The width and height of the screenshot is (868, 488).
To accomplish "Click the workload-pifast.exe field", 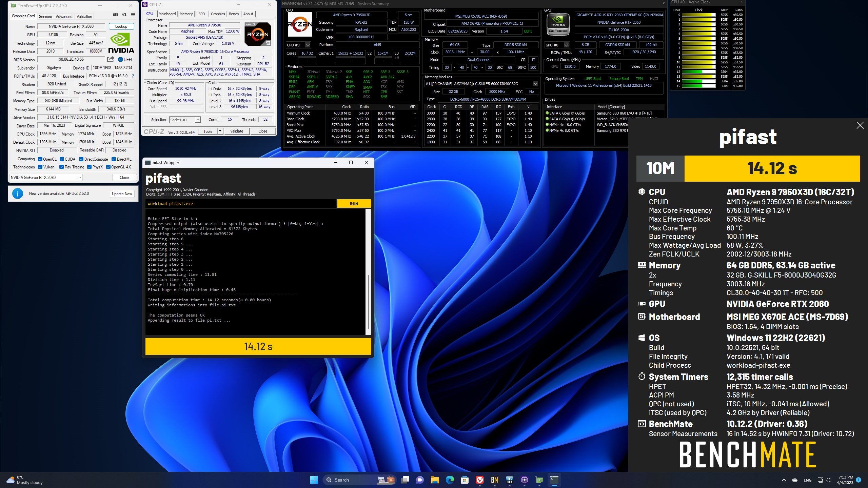I will pos(241,204).
